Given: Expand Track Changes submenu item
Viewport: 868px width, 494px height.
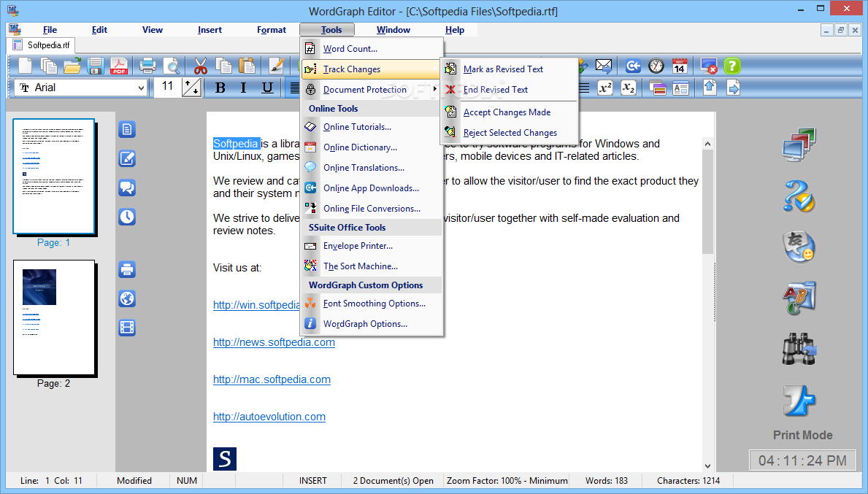Looking at the screenshot, I should [372, 69].
